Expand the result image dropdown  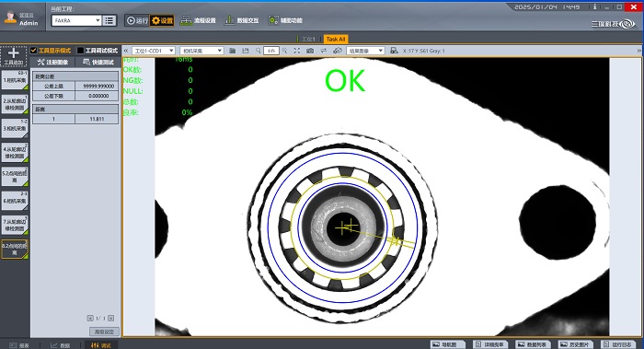pyautogui.click(x=365, y=51)
